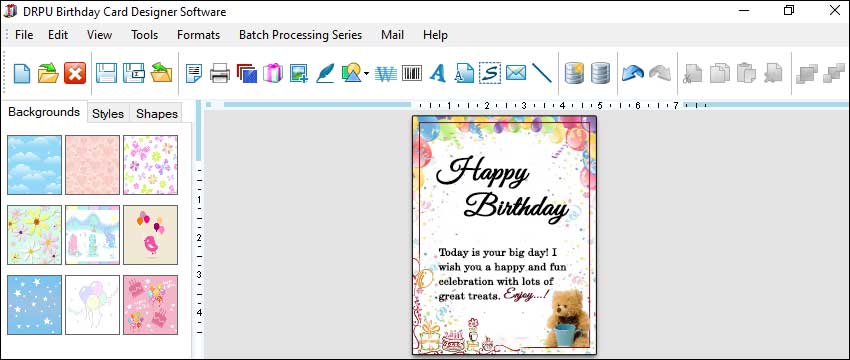Viewport: 850px width, 360px height.
Task: Click the stacked red and blue squares icon
Action: click(247, 73)
